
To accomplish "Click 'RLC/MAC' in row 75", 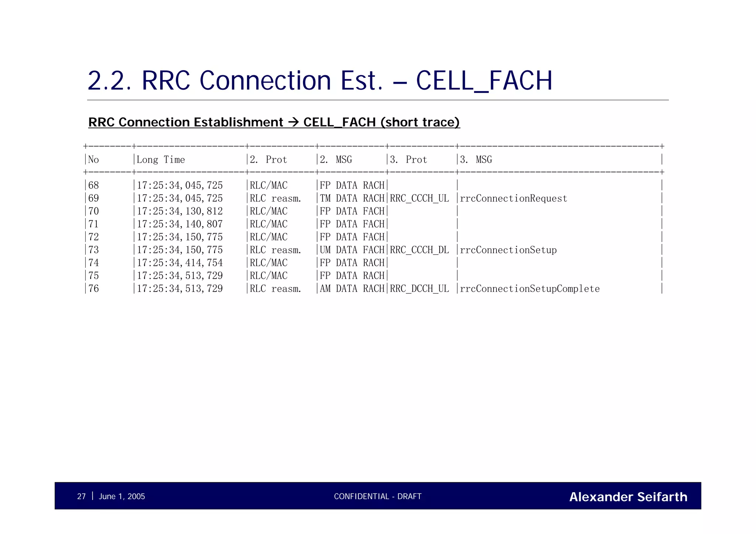I will [x=269, y=276].
